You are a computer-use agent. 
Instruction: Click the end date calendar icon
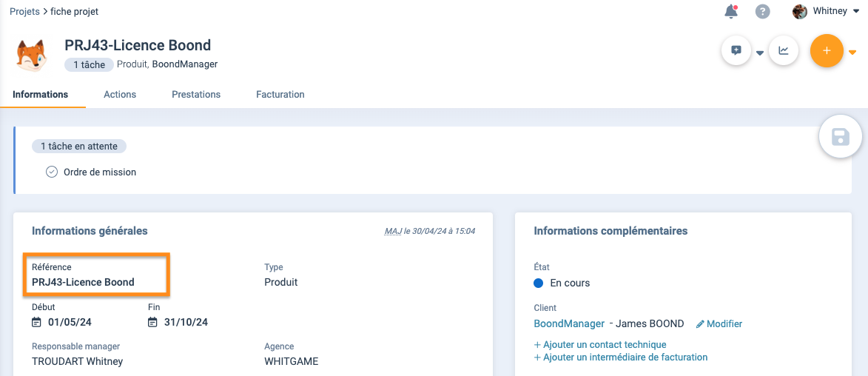click(153, 322)
